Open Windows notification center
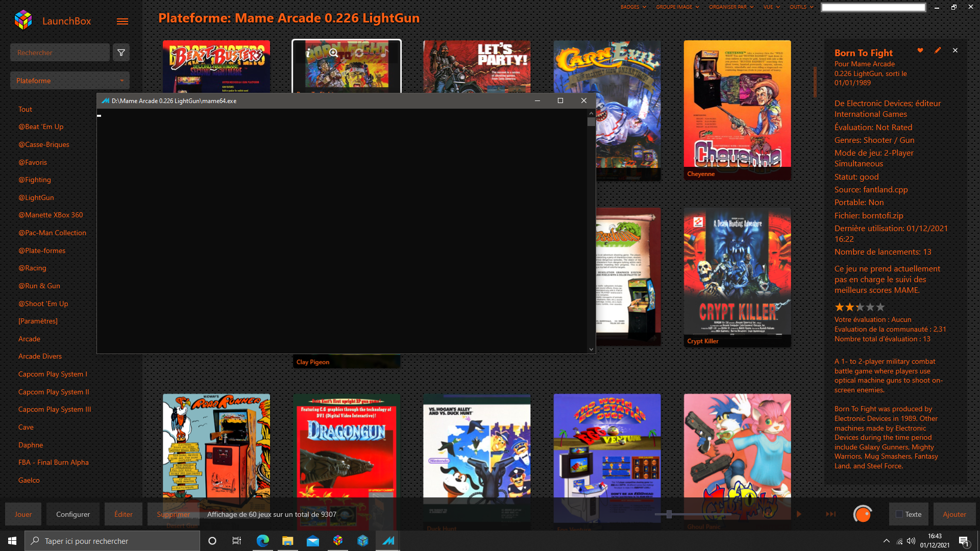This screenshot has width=980, height=551. tap(964, 541)
